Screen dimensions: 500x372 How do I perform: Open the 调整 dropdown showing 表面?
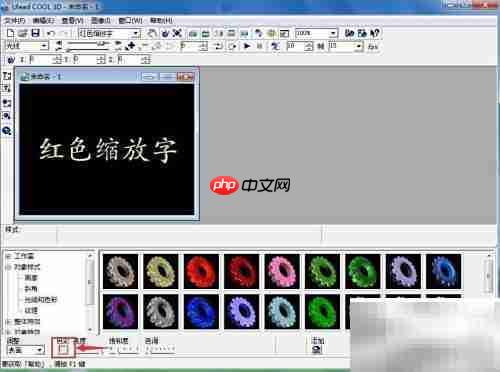pos(25,350)
